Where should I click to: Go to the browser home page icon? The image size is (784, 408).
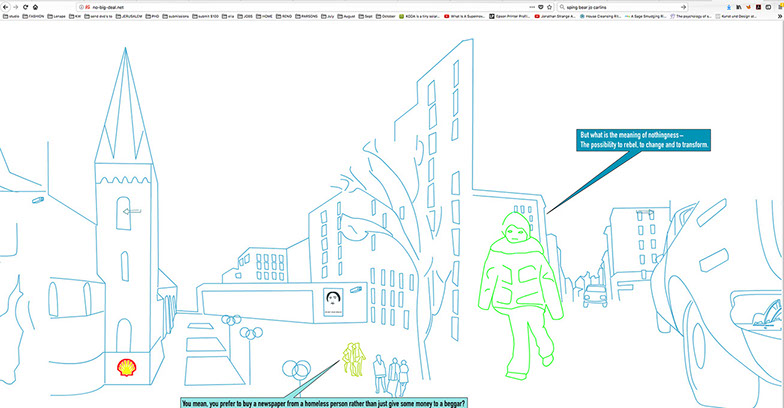36,6
